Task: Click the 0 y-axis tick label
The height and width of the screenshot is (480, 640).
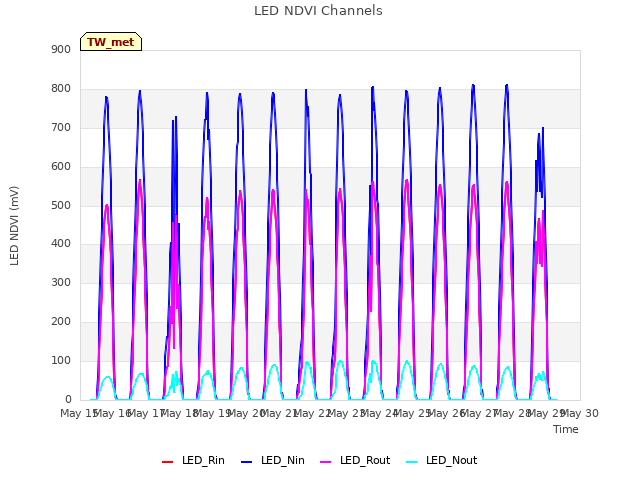Action: 68,400
